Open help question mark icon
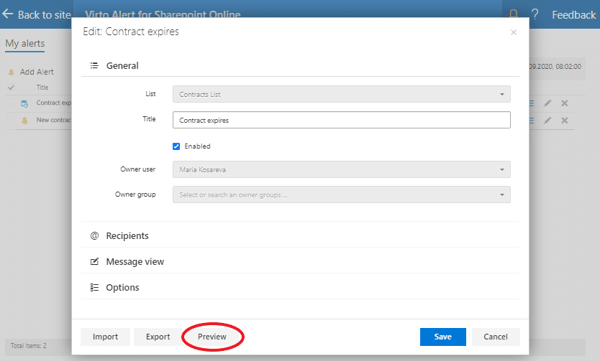Image resolution: width=600 pixels, height=361 pixels. [x=535, y=14]
